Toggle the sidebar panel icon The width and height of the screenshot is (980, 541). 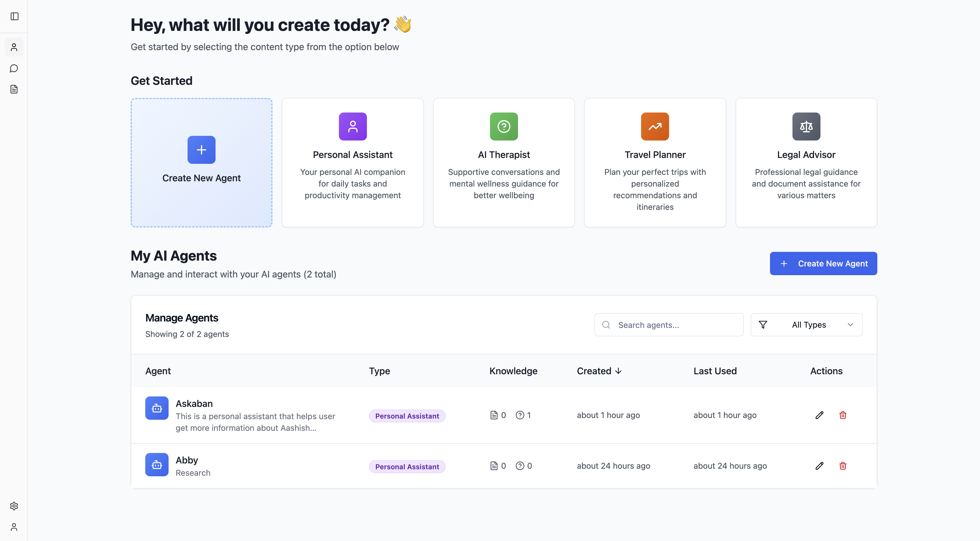pyautogui.click(x=15, y=16)
